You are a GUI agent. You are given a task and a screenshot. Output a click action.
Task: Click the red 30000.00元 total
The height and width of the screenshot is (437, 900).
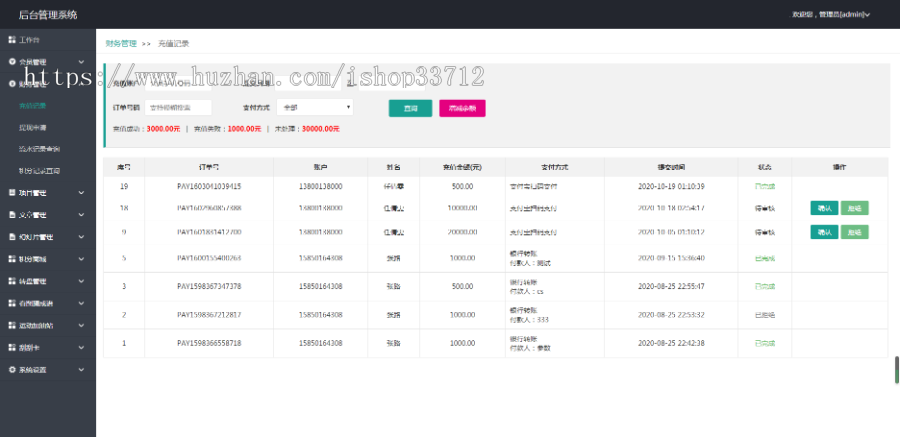click(x=320, y=129)
